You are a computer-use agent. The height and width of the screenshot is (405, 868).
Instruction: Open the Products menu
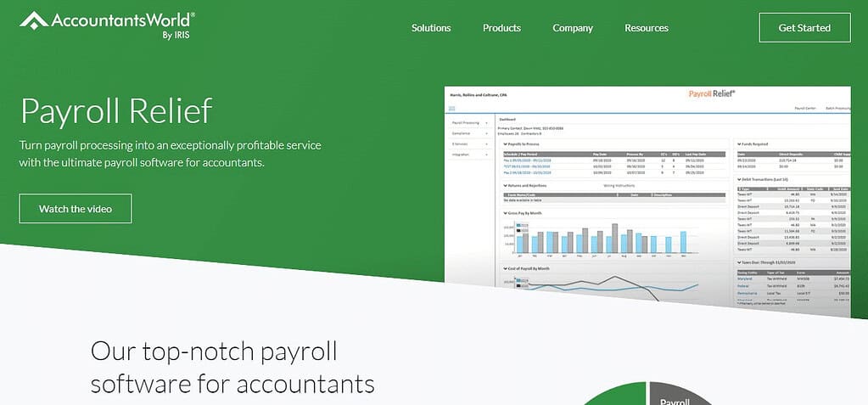[501, 28]
